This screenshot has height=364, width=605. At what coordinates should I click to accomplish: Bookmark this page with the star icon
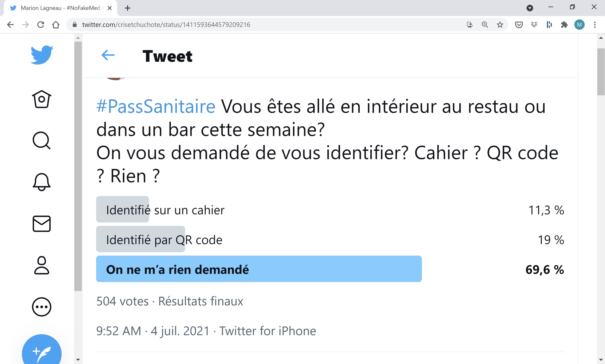pyautogui.click(x=500, y=25)
